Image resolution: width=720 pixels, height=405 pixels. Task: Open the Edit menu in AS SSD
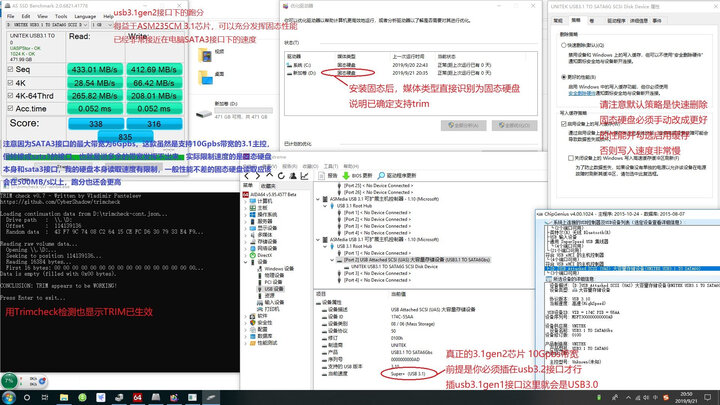[26, 16]
